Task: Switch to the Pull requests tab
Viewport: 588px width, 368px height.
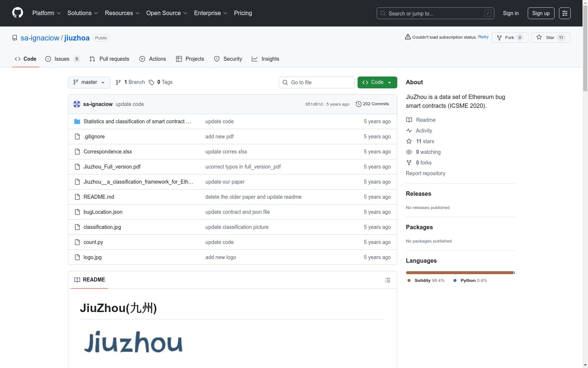Action: point(110,59)
